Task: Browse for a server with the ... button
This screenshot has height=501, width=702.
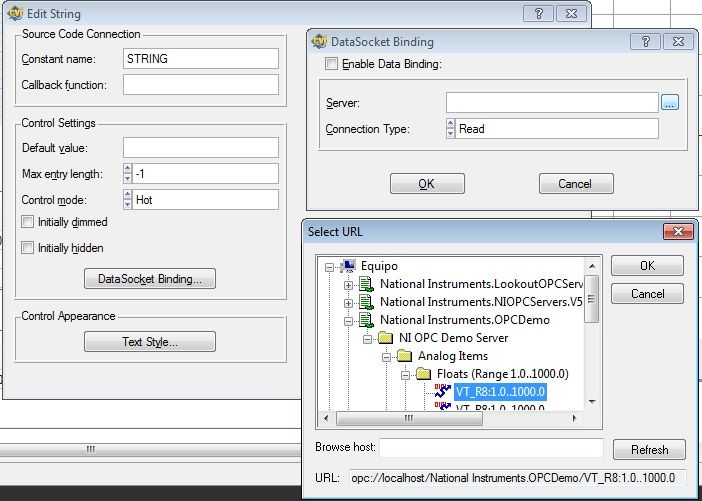Action: [x=670, y=103]
